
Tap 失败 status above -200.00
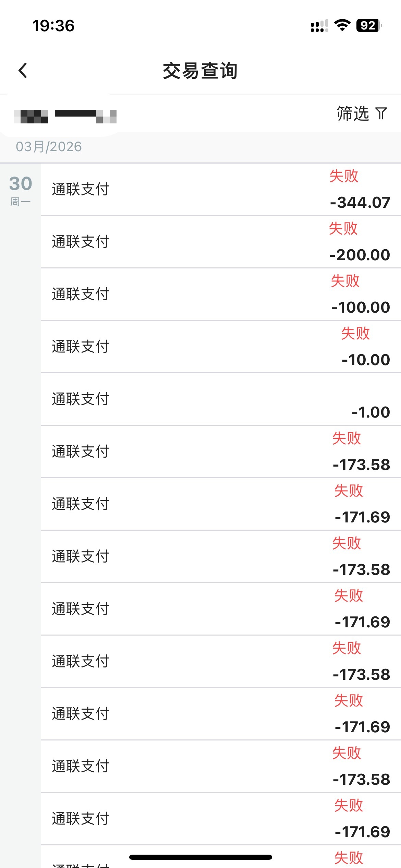pyautogui.click(x=343, y=229)
